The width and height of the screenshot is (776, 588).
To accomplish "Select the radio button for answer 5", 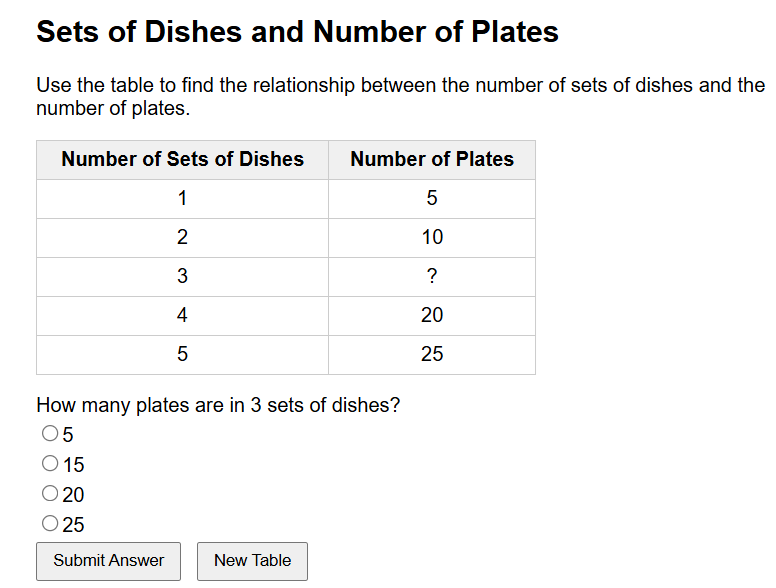I will tap(50, 434).
